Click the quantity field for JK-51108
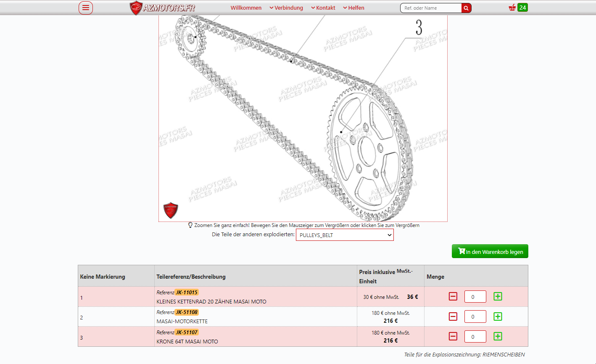This screenshot has height=364, width=596. (475, 317)
